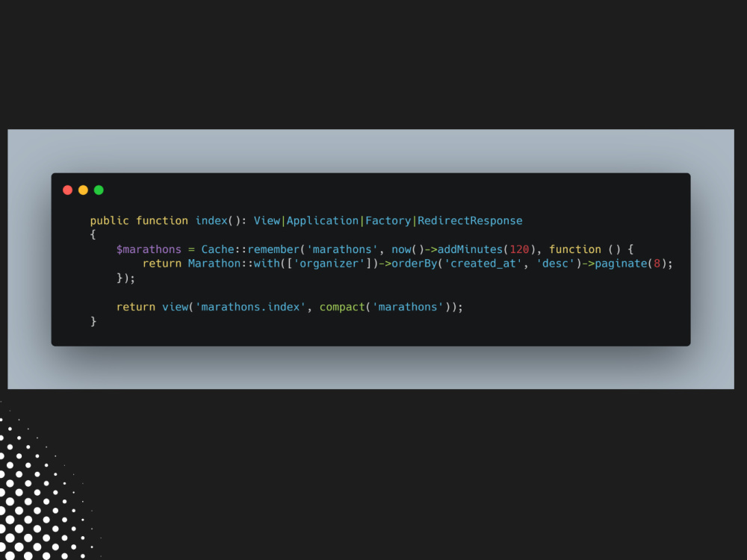The height and width of the screenshot is (560, 747).
Task: Click the 'View' return type
Action: [267, 220]
